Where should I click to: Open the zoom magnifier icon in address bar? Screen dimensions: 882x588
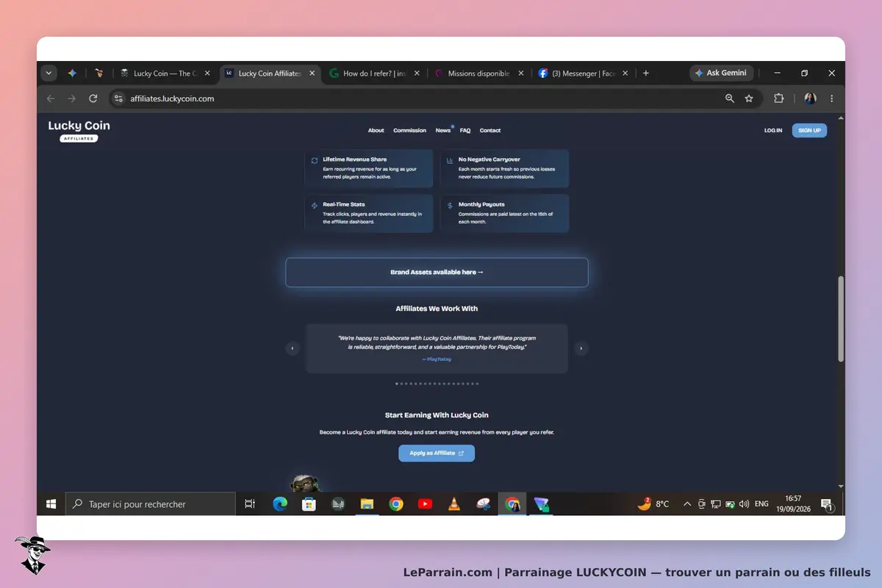(730, 98)
